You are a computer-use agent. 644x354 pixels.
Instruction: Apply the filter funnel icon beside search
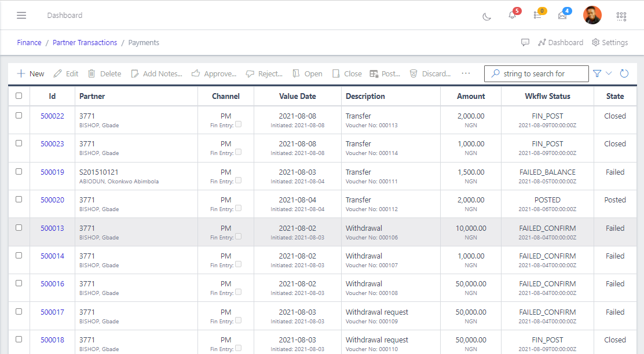click(x=597, y=73)
